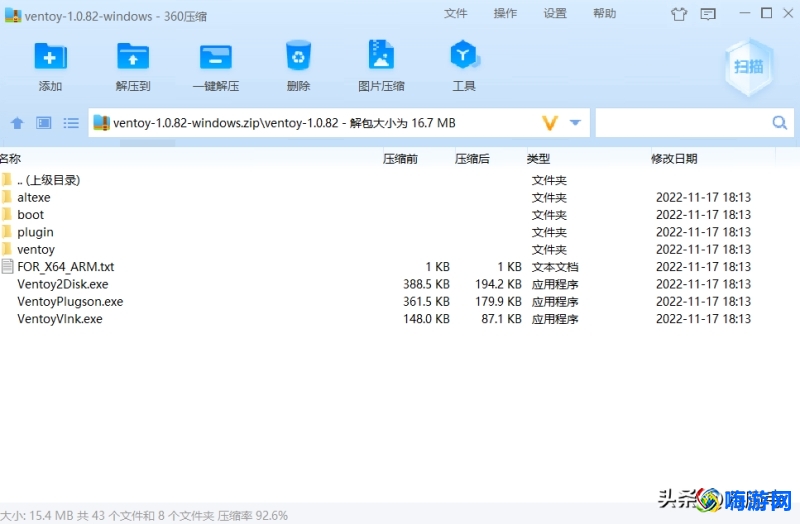Click the search magnifier icon

click(x=779, y=122)
